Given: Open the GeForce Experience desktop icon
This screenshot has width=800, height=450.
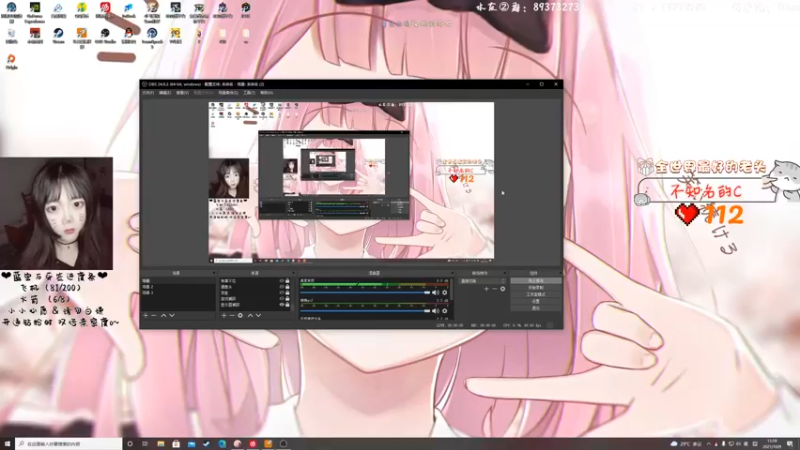Looking at the screenshot, I should pyautogui.click(x=35, y=12).
